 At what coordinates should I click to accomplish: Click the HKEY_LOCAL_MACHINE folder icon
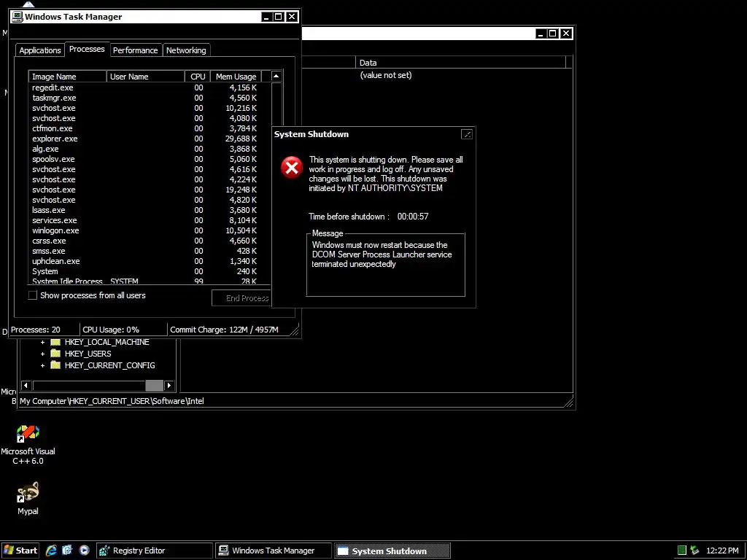[x=55, y=342]
